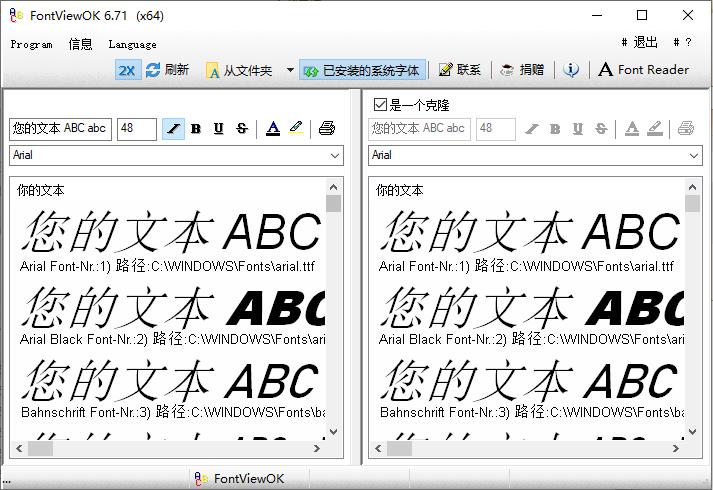Click right list horizontal scrollbar thumb

pos(399,449)
